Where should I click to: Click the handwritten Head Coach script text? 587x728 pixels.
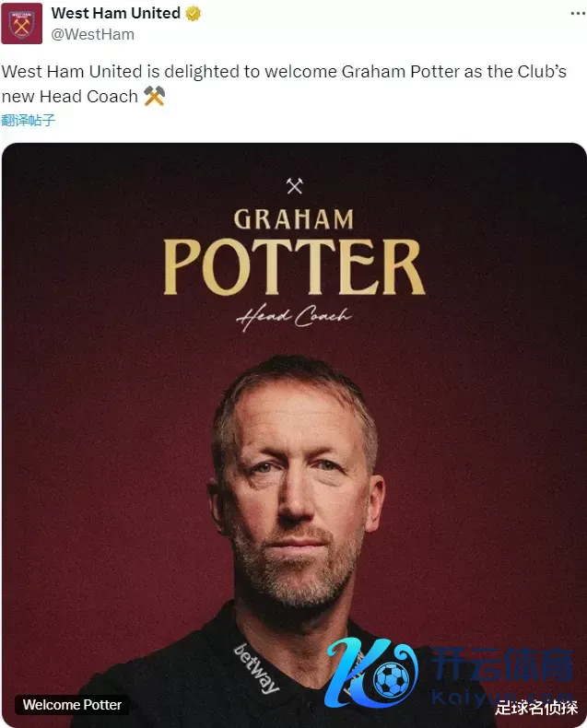(293, 317)
